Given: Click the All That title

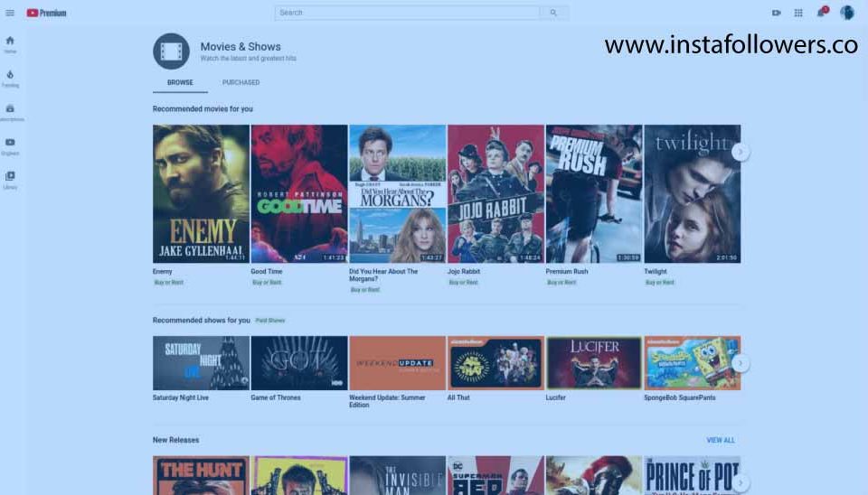Looking at the screenshot, I should point(458,397).
